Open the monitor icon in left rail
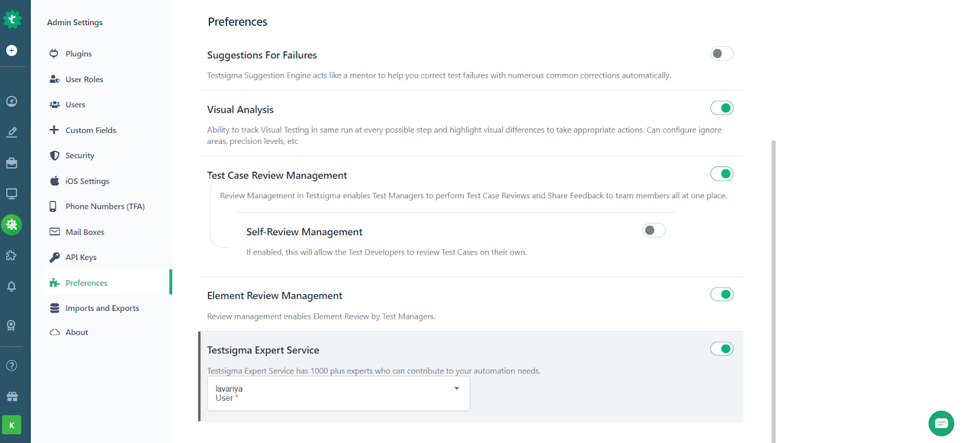The width and height of the screenshot is (980, 443). (x=12, y=194)
